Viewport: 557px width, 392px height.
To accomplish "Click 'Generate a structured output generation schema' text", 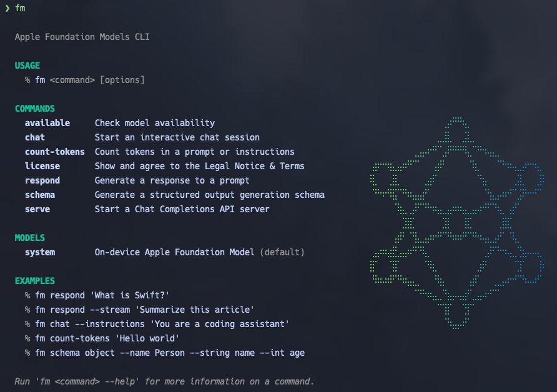I will 210,195.
